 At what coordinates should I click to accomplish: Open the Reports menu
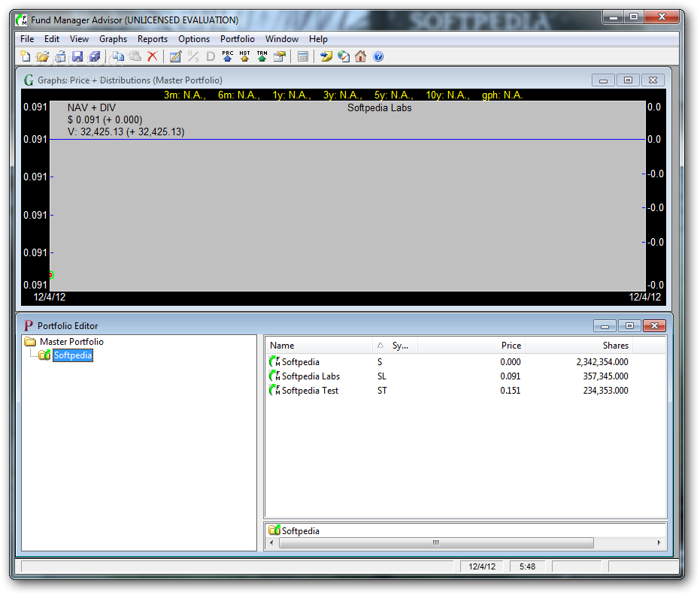point(153,39)
